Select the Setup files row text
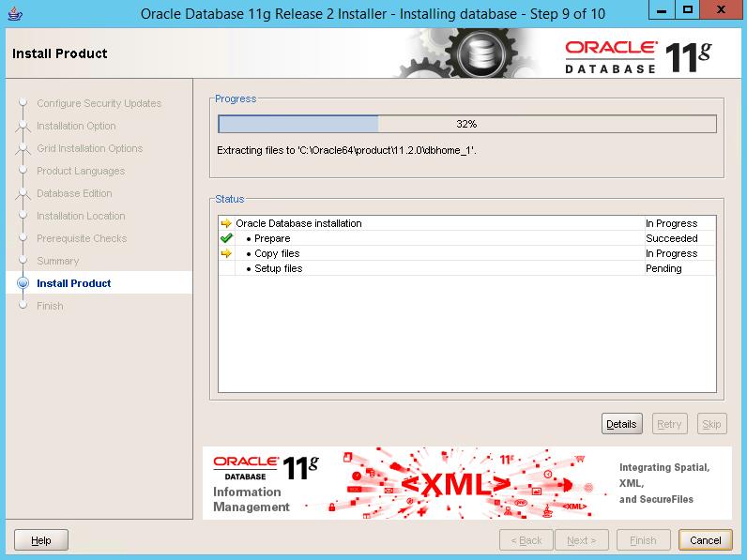This screenshot has height=560, width=747. 278,268
